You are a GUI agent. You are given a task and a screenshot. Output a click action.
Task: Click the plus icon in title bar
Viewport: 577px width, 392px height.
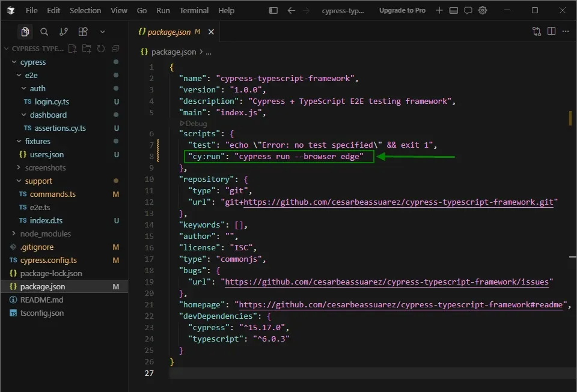439,10
